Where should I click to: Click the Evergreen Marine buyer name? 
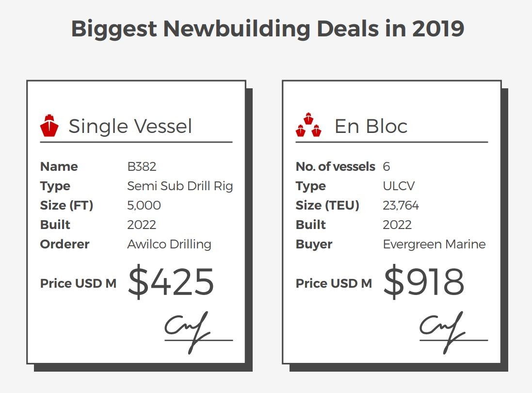click(x=435, y=244)
